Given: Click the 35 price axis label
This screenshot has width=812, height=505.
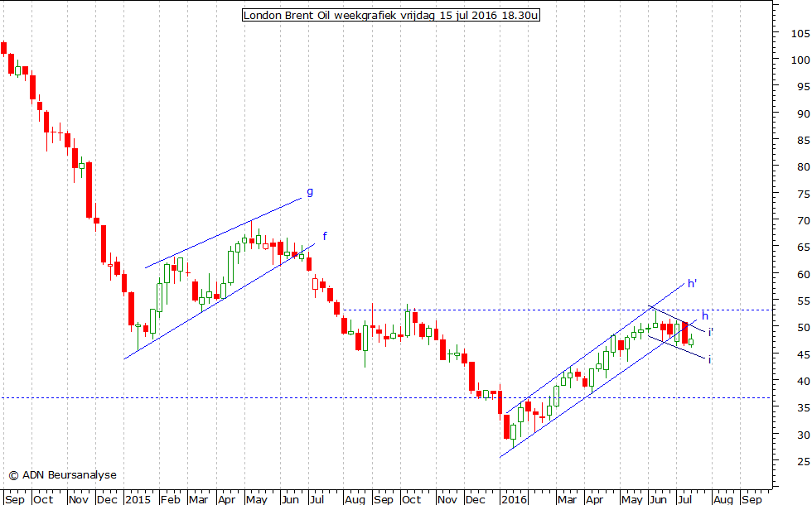Looking at the screenshot, I should coord(803,408).
